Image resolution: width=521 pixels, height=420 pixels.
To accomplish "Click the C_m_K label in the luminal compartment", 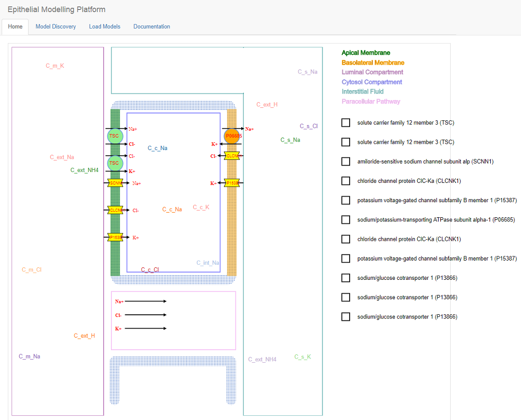I will point(55,66).
